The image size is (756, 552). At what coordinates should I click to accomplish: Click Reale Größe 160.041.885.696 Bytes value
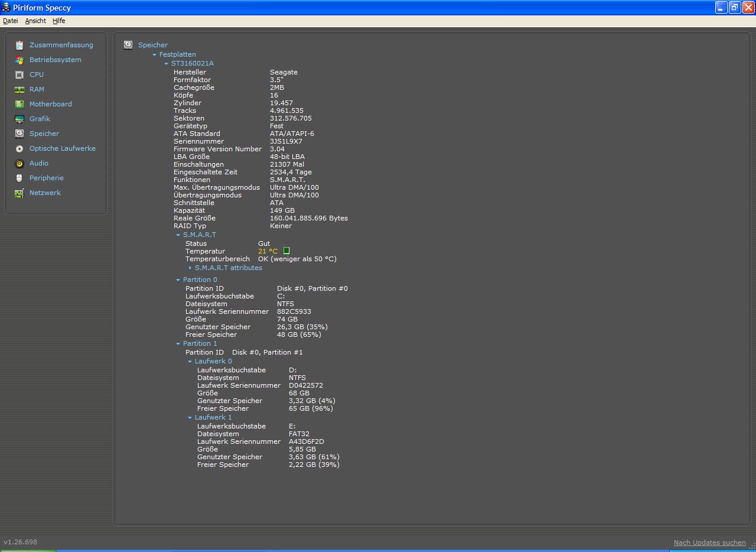[309, 218]
